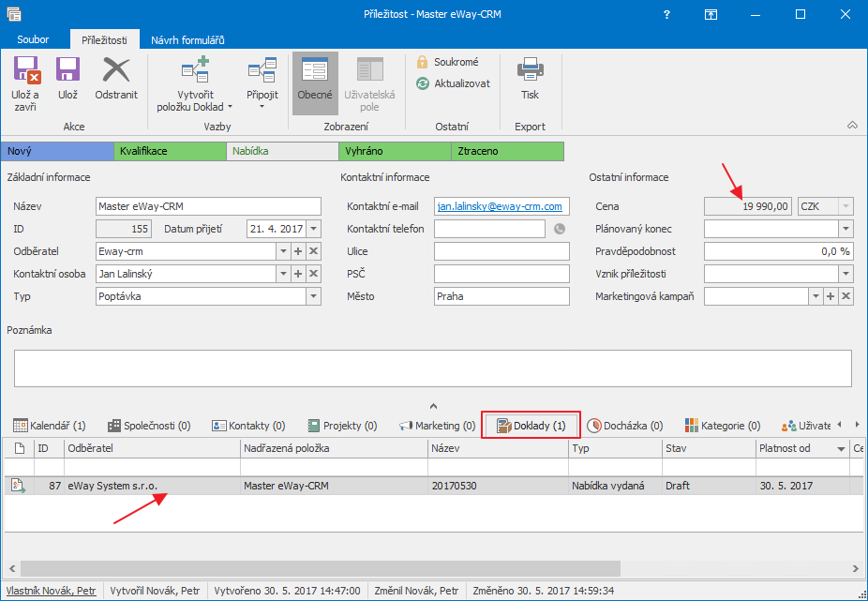868x601 pixels.
Task: Open the Kategorie (0) tab
Action: 723,426
